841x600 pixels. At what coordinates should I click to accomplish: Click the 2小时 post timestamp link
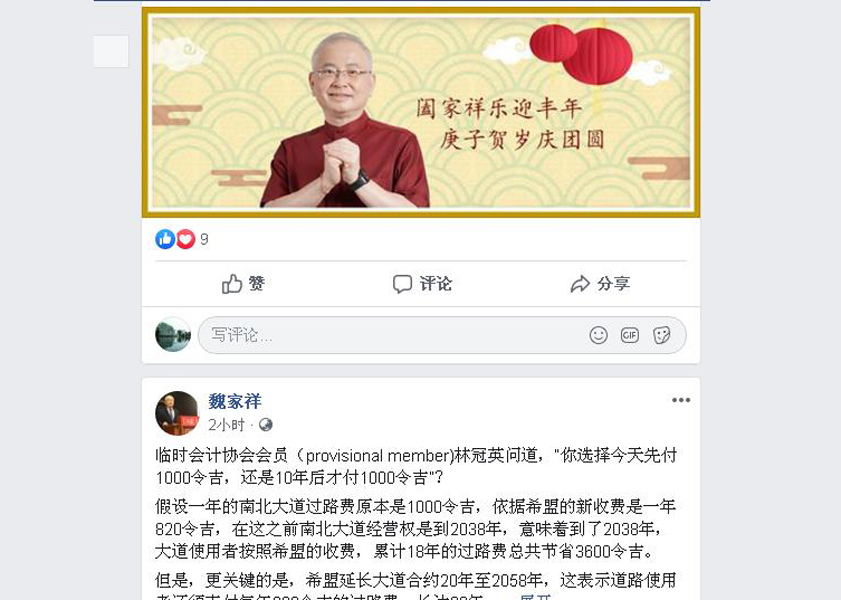coord(226,425)
